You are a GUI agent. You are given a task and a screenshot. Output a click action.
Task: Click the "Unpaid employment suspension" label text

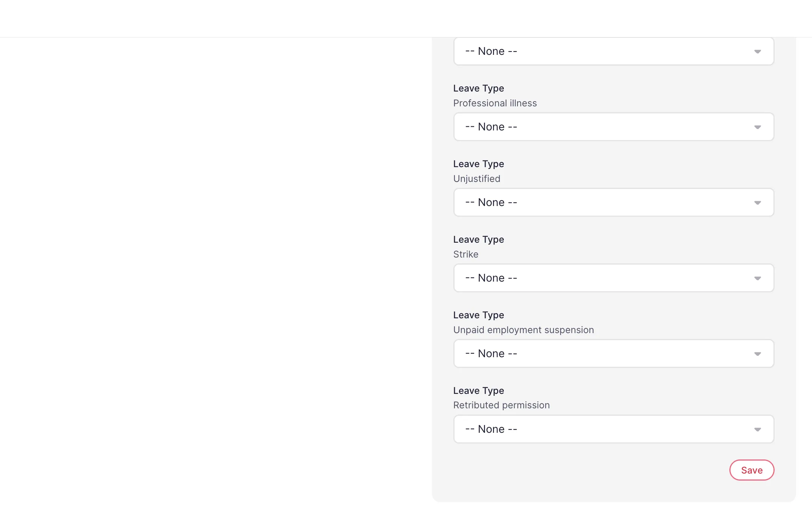(x=523, y=330)
